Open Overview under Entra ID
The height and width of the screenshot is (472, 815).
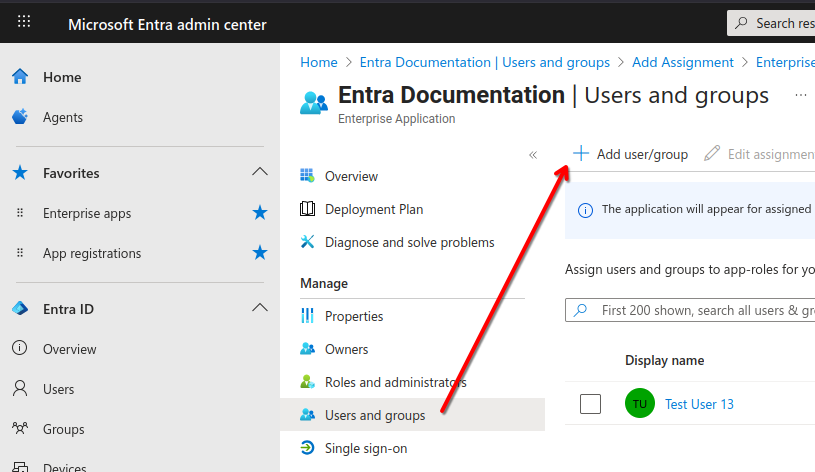(x=70, y=349)
